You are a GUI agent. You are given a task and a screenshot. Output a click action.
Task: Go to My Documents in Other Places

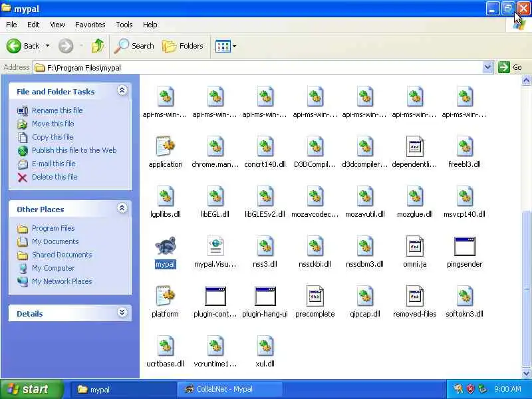click(x=55, y=241)
